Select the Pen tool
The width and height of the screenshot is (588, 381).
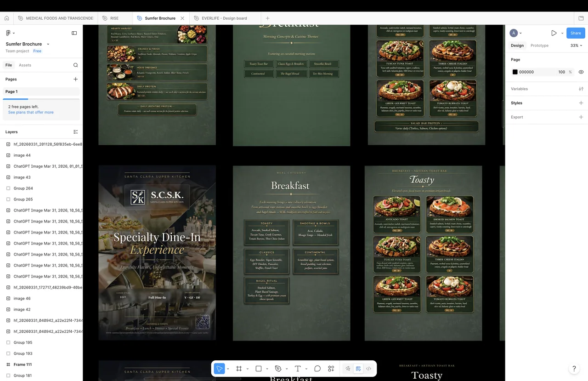pyautogui.click(x=278, y=369)
